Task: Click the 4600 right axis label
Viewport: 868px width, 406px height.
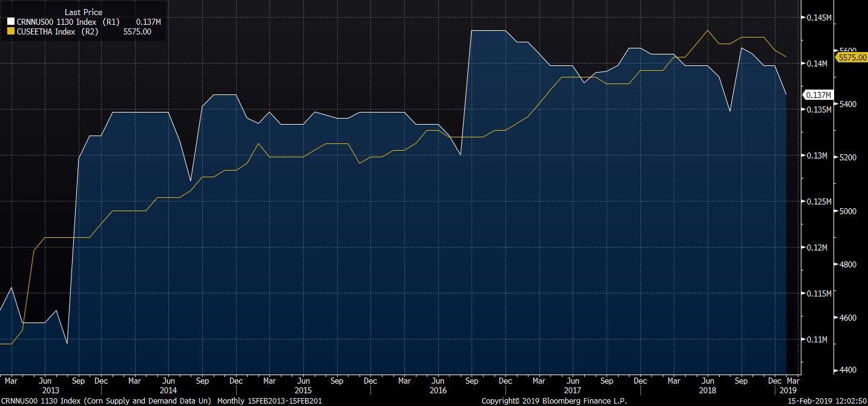Action: 849,318
